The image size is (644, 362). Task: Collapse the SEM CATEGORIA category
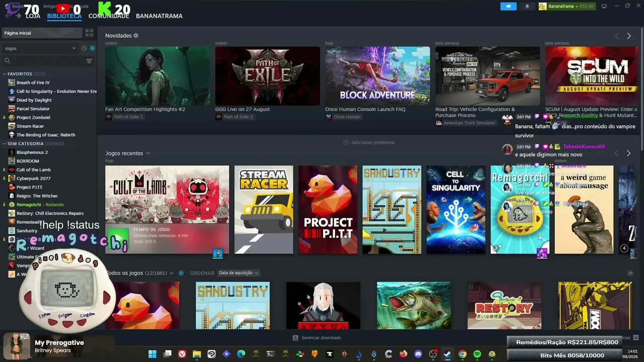[5, 144]
